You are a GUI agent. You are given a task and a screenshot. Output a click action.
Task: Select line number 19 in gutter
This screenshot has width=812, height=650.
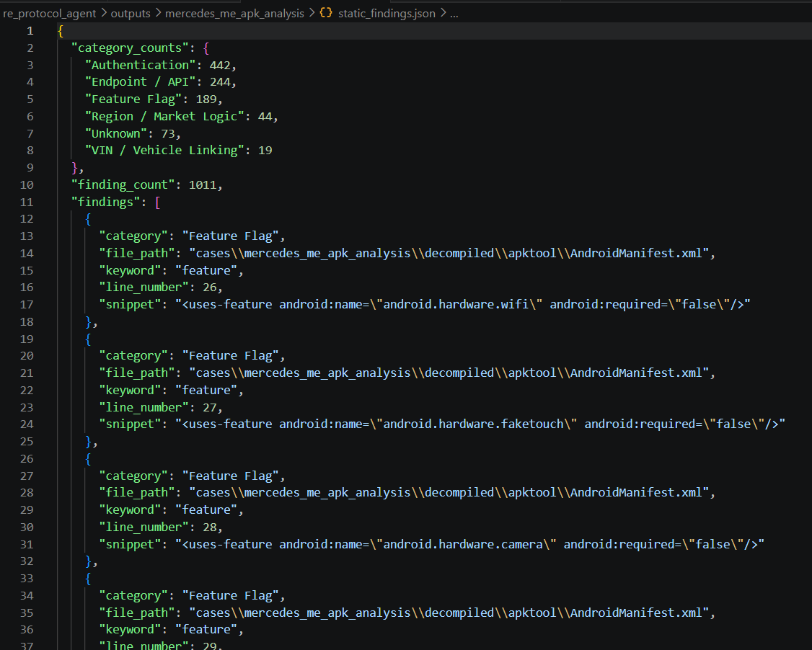27,339
